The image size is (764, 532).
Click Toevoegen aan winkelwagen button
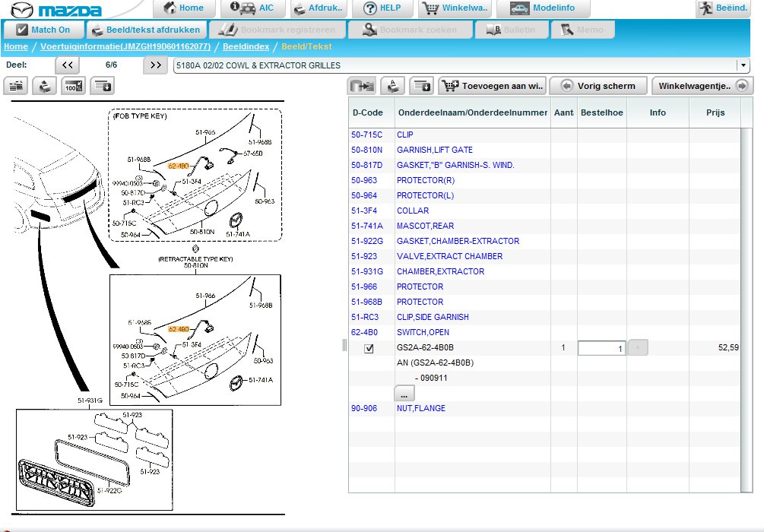pyautogui.click(x=493, y=86)
